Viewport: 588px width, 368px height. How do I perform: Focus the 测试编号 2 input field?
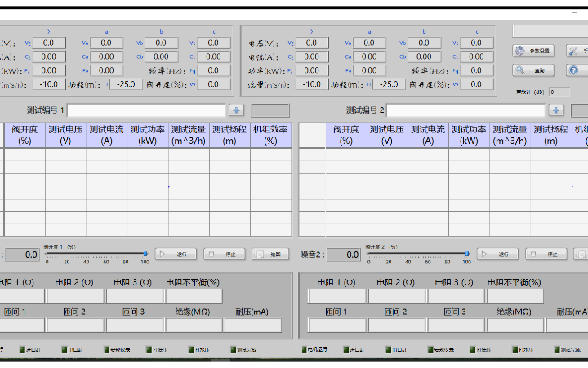tap(465, 110)
